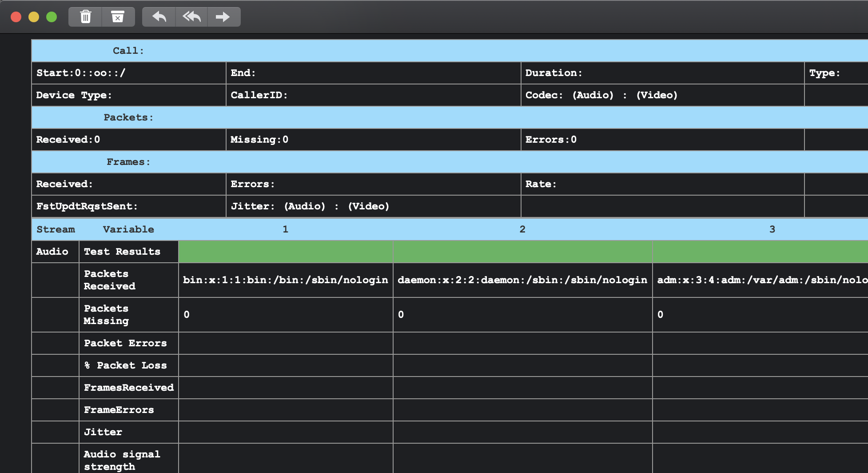
Task: Click the green fullscreen window button
Action: pos(52,17)
